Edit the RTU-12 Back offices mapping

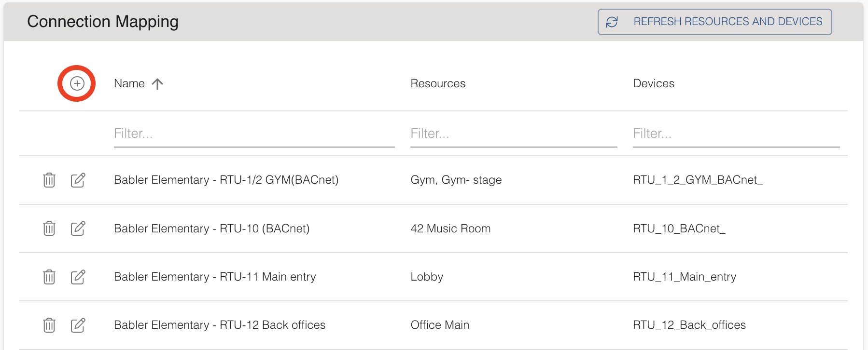pyautogui.click(x=78, y=325)
